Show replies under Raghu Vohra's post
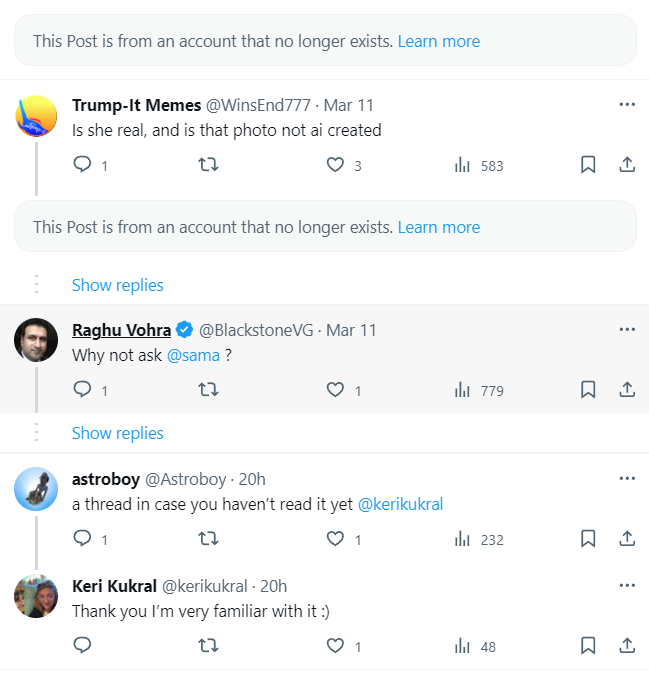The image size is (649, 677). pos(117,433)
